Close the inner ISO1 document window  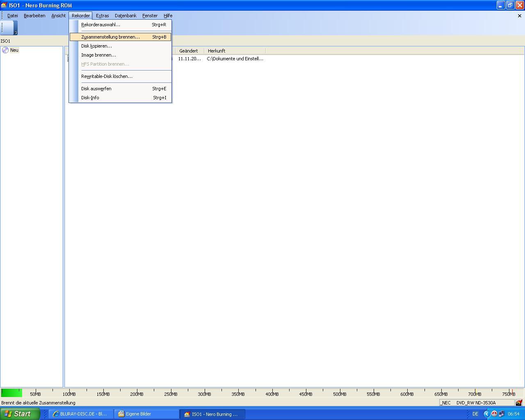[520, 16]
